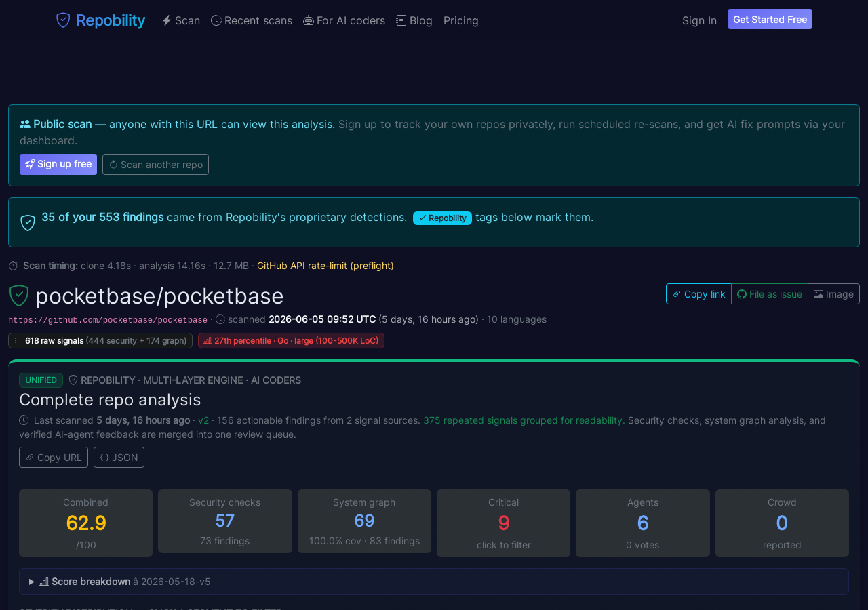Select the Crowd 0 card
This screenshot has height=610, width=868.
point(782,523)
